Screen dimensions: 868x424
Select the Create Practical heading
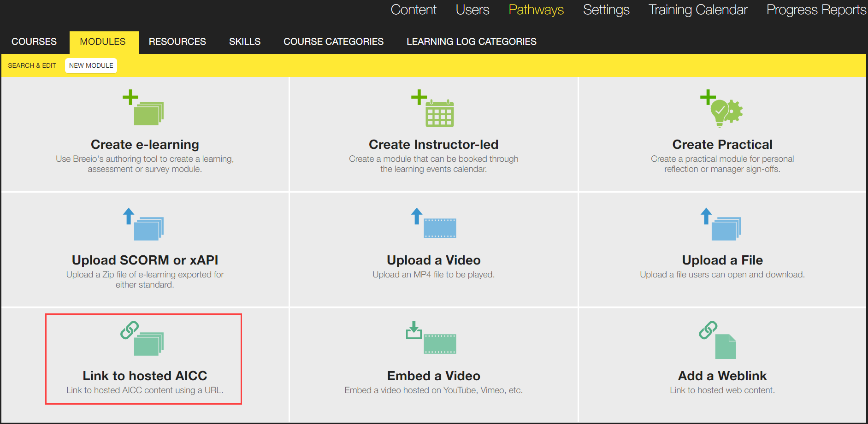[722, 144]
